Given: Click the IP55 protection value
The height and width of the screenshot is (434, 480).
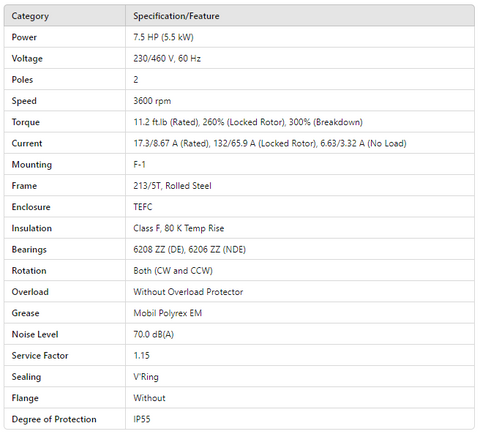Looking at the screenshot, I should pos(142,419).
